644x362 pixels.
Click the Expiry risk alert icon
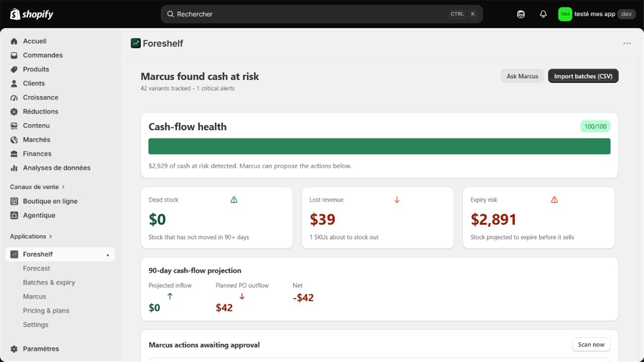coord(554,200)
